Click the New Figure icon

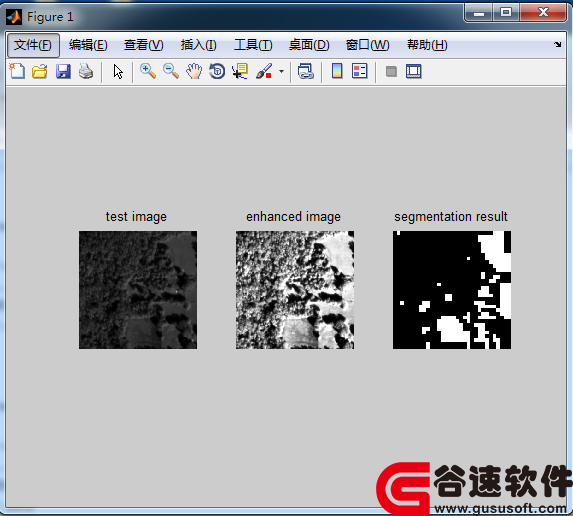click(17, 71)
